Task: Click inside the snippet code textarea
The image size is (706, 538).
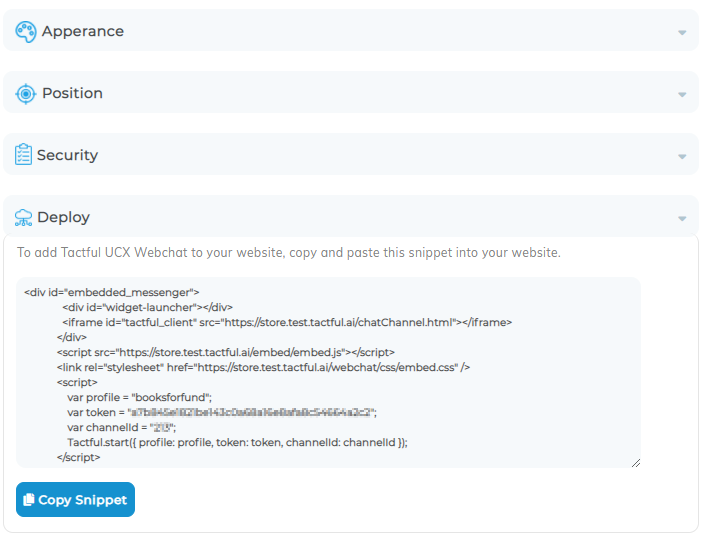Action: click(x=328, y=372)
